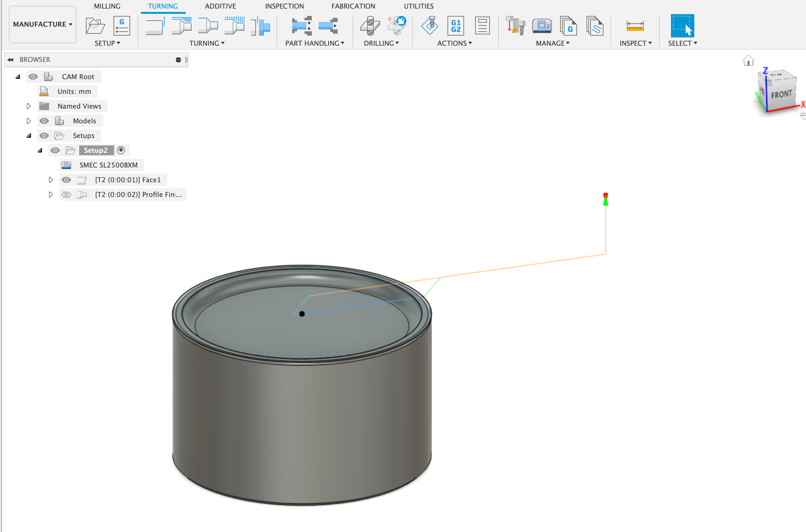
Task: Expand the Named Views folder
Action: tap(29, 106)
